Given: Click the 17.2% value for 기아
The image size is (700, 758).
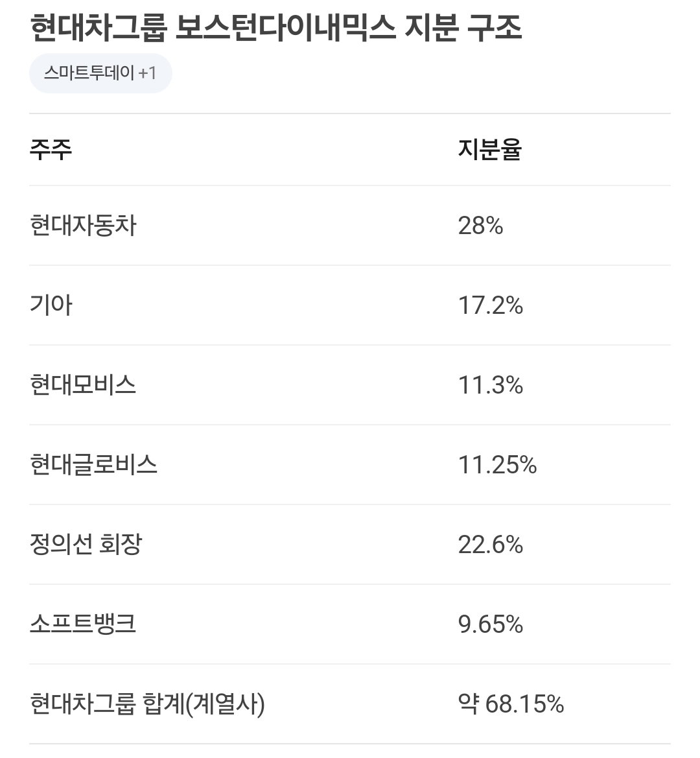Looking at the screenshot, I should 491,305.
